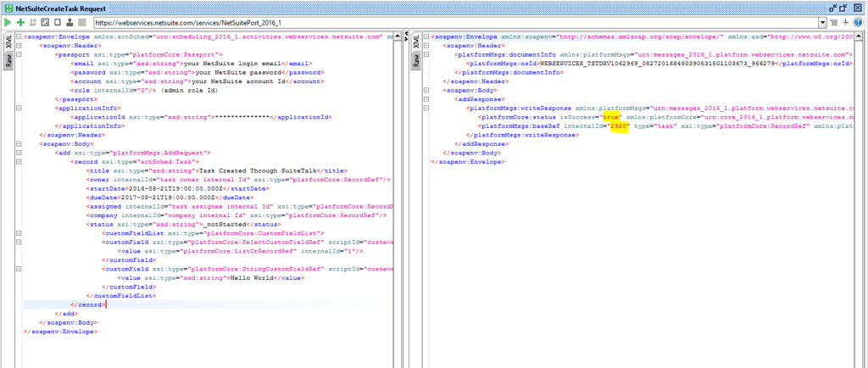
Task: Collapse the response soapenv:Body node
Action: [426, 90]
